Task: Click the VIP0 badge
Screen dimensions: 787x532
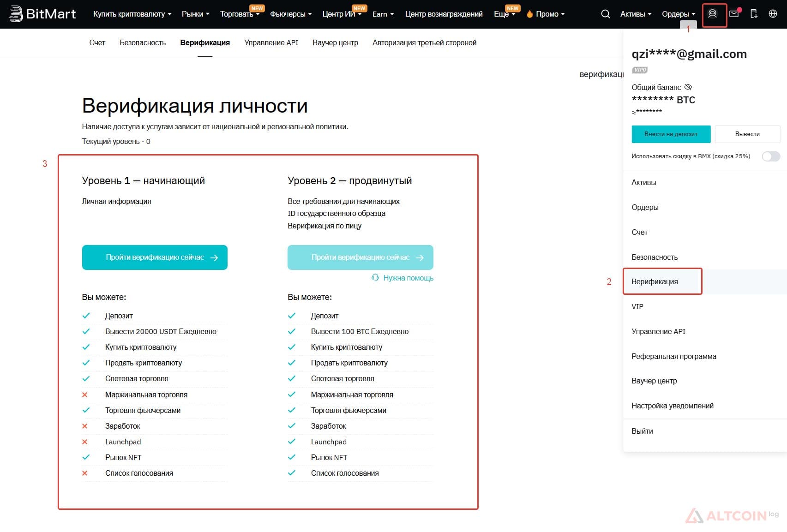Action: coord(640,70)
